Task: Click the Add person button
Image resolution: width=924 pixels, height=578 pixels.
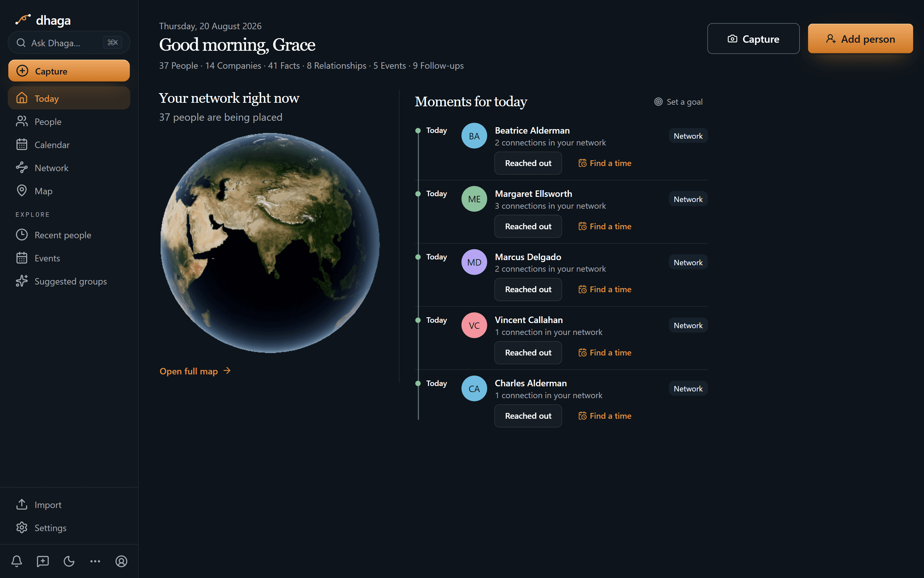Action: [860, 39]
